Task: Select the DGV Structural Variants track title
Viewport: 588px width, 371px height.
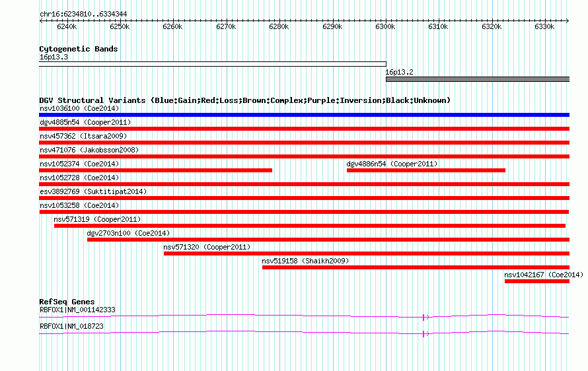Action: 245,100
